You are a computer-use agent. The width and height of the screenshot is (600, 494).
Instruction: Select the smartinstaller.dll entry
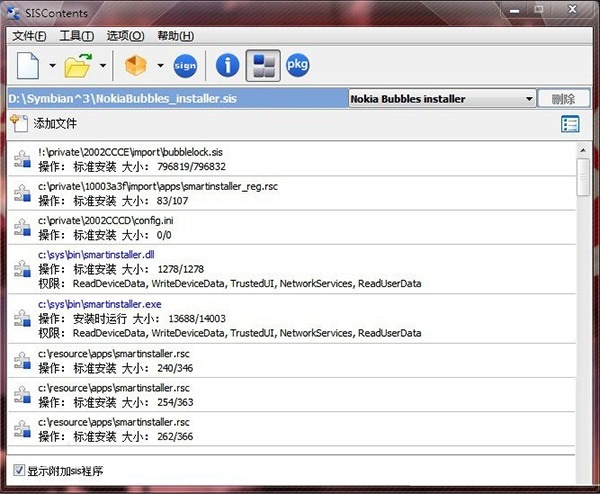click(x=292, y=269)
